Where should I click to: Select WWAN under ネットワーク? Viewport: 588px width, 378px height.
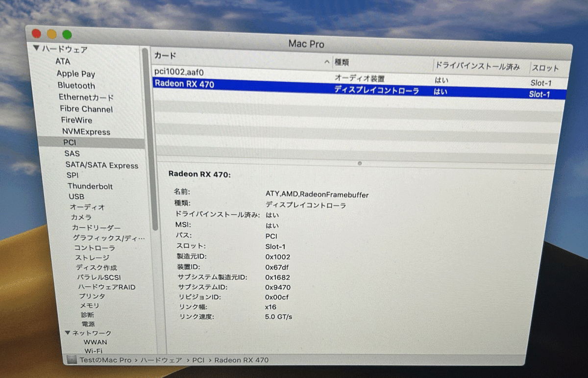point(95,342)
